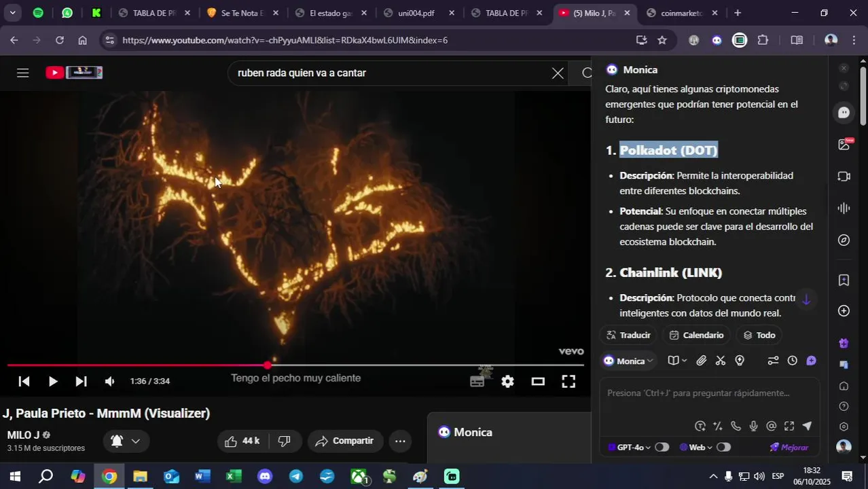Like the video with 44 k thumbs-up
The width and height of the screenshot is (868, 489).
tap(242, 441)
